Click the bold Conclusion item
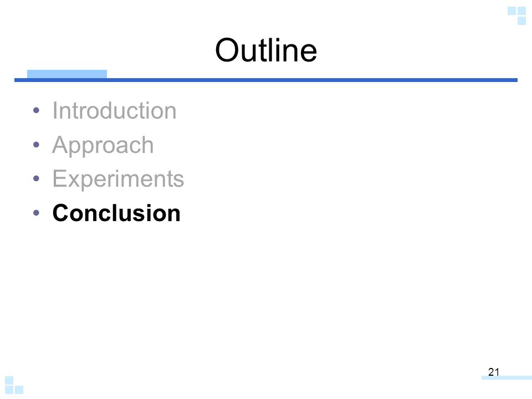 pos(116,213)
